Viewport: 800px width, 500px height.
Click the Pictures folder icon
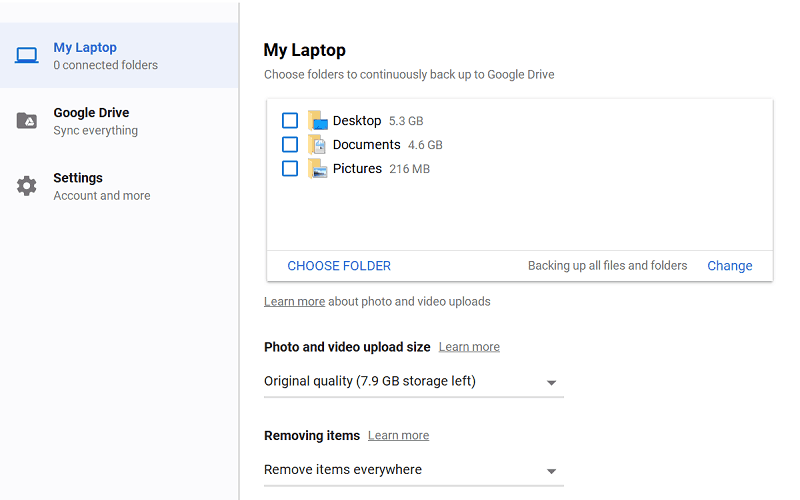tap(318, 169)
